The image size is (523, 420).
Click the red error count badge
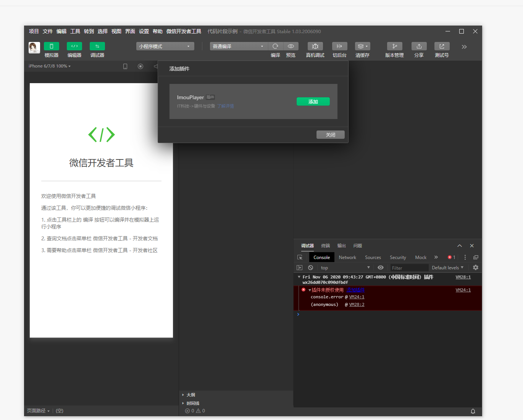point(452,257)
